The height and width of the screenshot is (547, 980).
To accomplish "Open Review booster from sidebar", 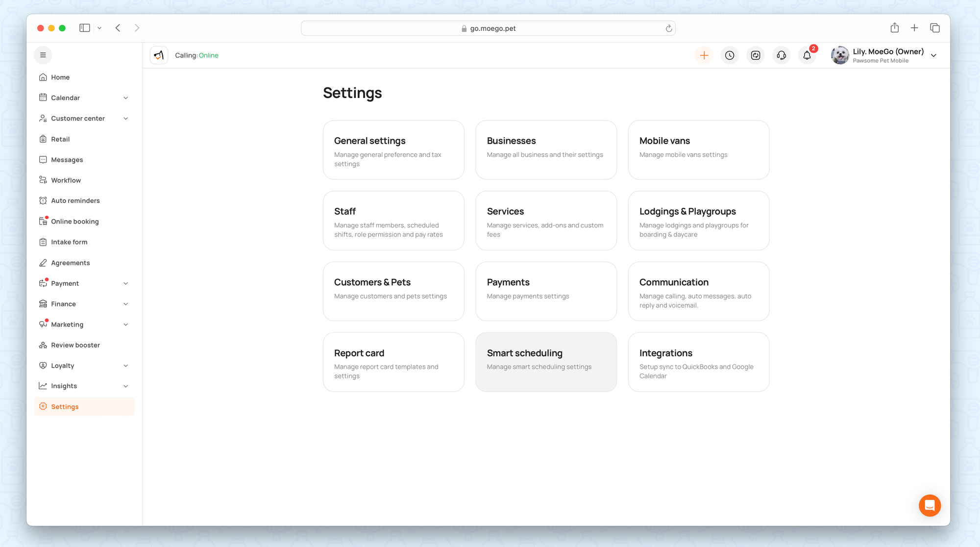I will click(x=75, y=345).
